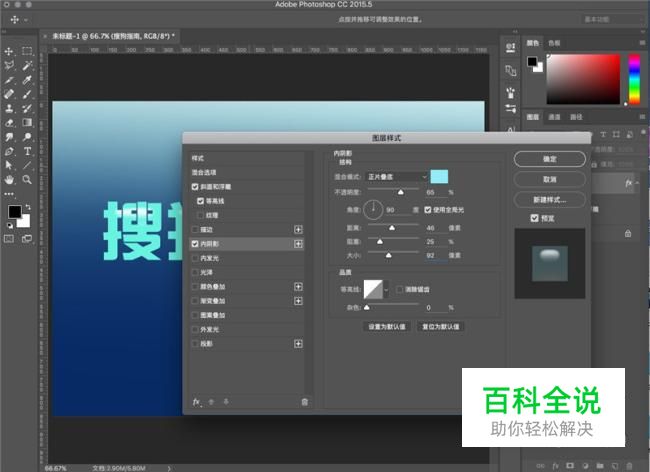
Task: Open status bar info arrow
Action: [x=169, y=468]
